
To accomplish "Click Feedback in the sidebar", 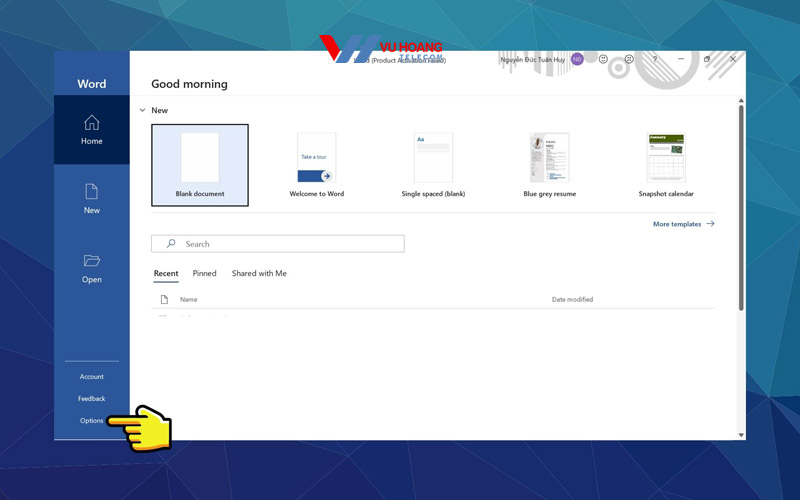I will pyautogui.click(x=91, y=399).
